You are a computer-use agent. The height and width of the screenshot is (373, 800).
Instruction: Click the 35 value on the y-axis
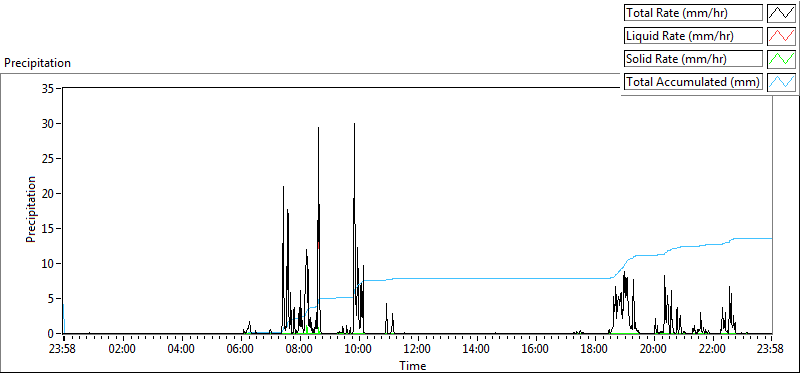point(48,88)
